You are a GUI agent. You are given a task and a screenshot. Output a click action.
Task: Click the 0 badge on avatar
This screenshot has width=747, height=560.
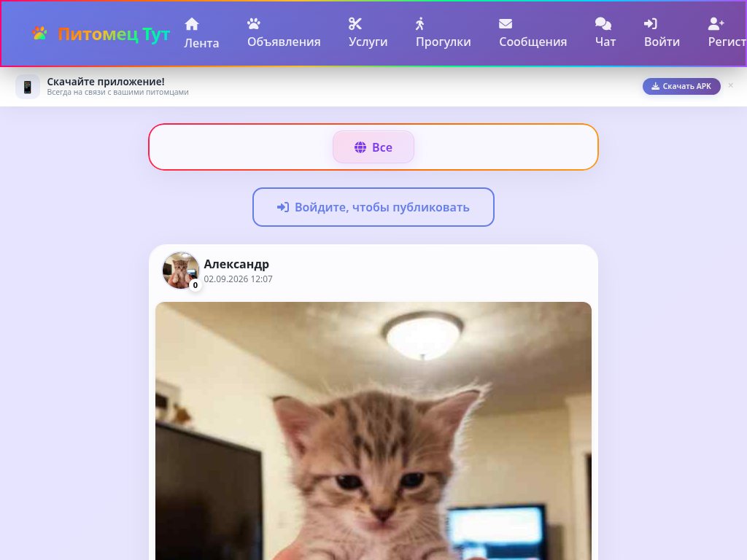tap(195, 285)
